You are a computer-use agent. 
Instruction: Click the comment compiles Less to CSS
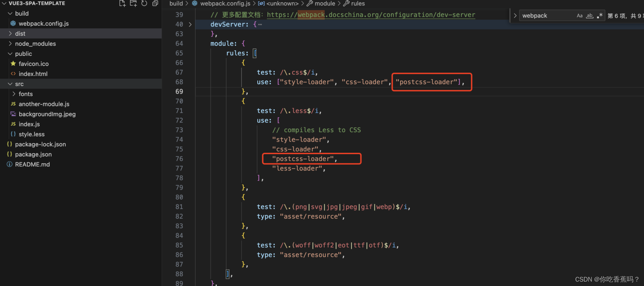coord(317,130)
